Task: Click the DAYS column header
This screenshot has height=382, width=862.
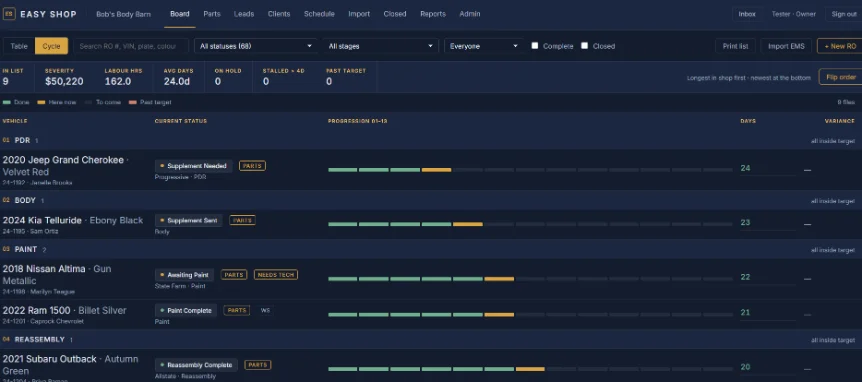Action: [x=748, y=121]
